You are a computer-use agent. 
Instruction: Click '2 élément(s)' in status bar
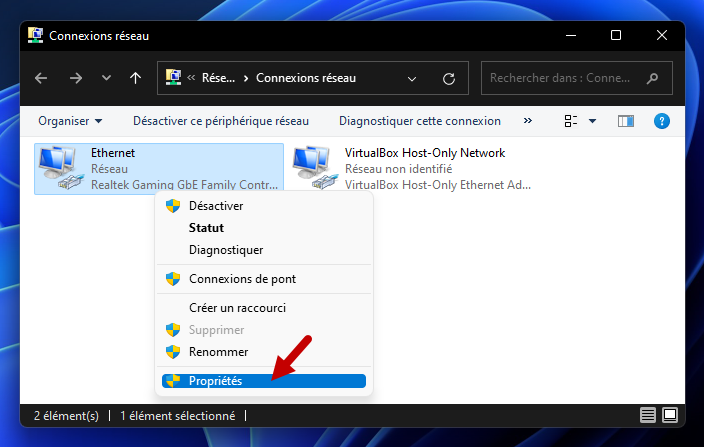pyautogui.click(x=66, y=416)
